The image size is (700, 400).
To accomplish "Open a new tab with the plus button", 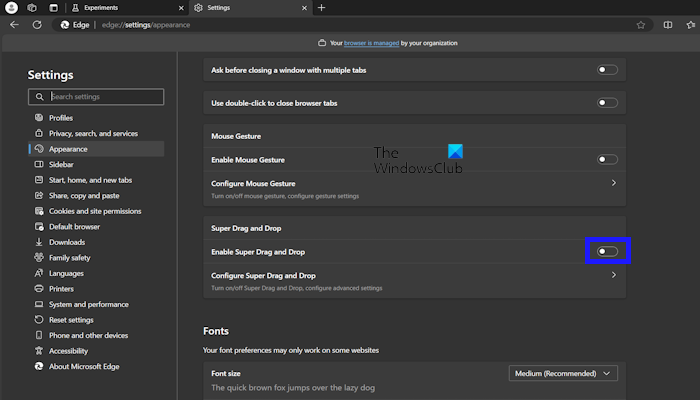I will click(321, 7).
